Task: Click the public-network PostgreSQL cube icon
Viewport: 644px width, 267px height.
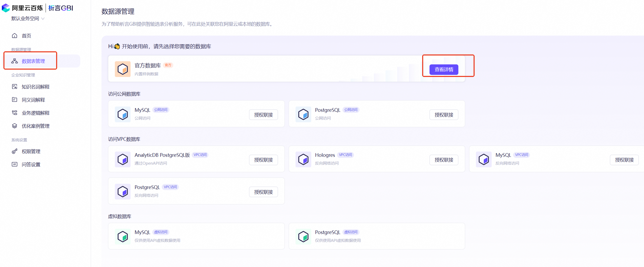Action: (303, 114)
